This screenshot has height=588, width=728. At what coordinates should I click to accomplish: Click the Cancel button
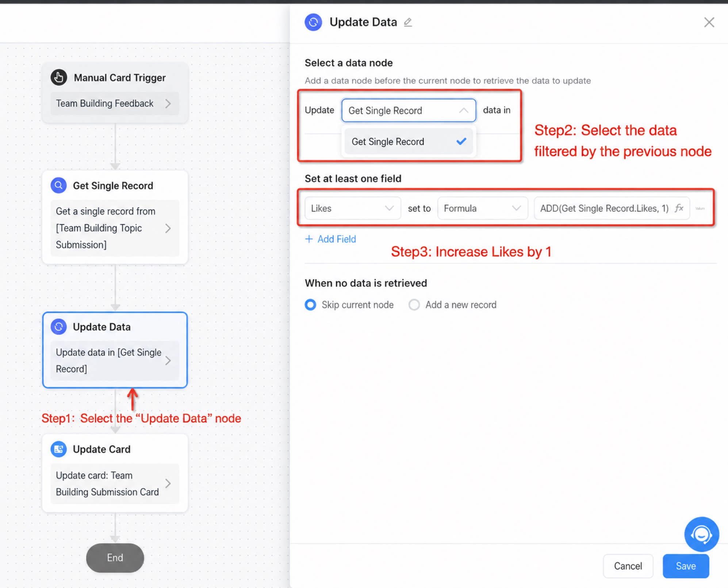click(628, 566)
